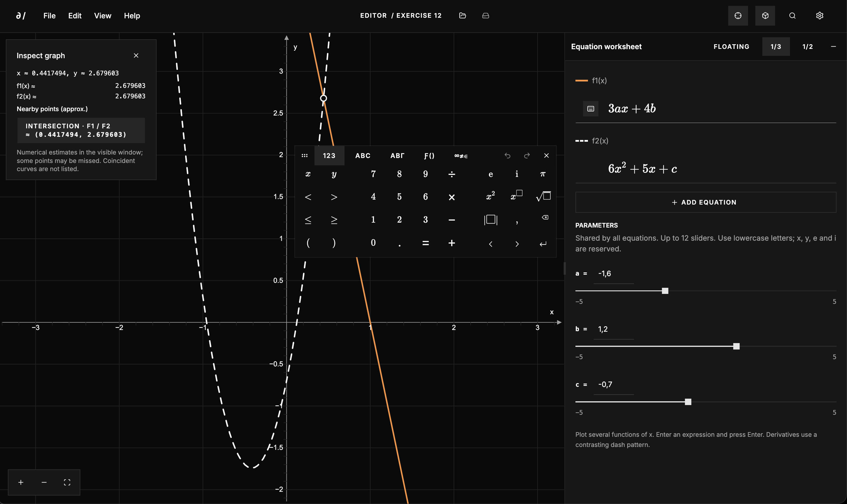The image size is (847, 504).
Task: Switch keyboard to the 123 tab
Action: click(329, 156)
